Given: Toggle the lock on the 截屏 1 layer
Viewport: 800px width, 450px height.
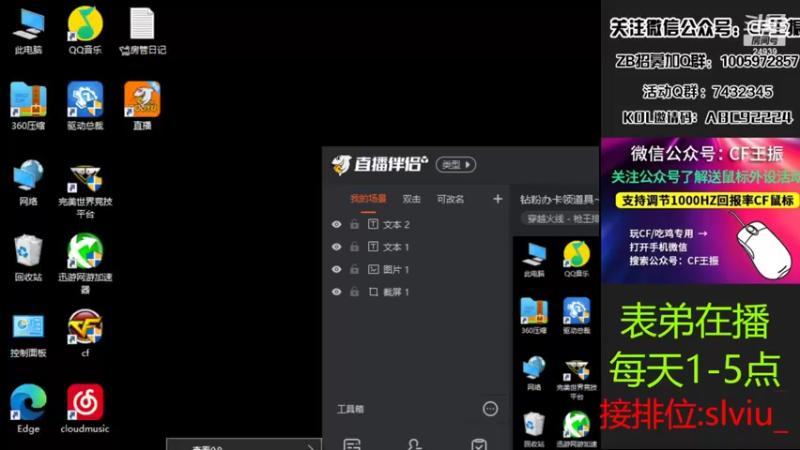Looking at the screenshot, I should click(x=354, y=292).
